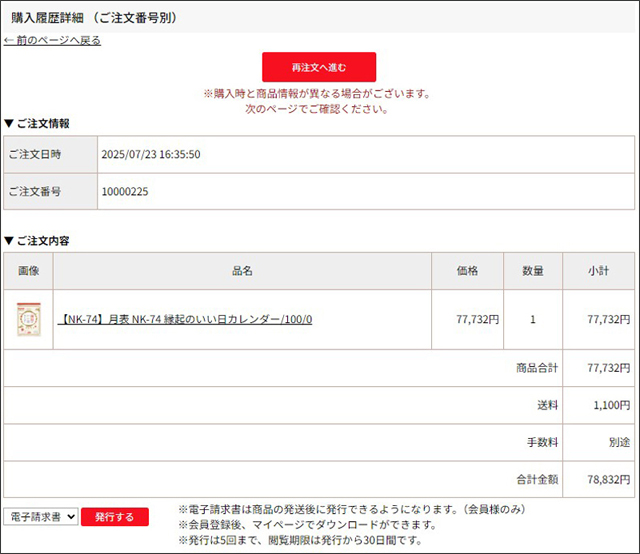
Task: Click the 価格 column header
Action: (x=467, y=271)
